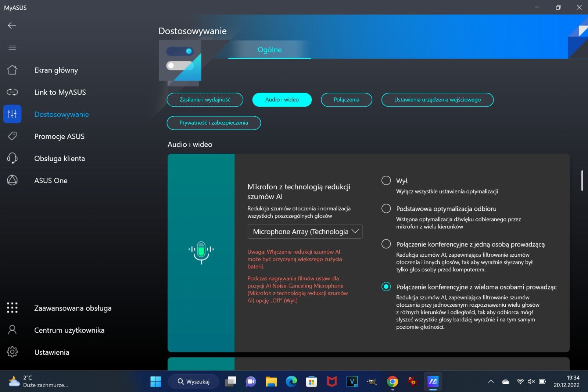Open Prywatność i zabezpieczenia section
The height and width of the screenshot is (392, 588).
click(214, 123)
